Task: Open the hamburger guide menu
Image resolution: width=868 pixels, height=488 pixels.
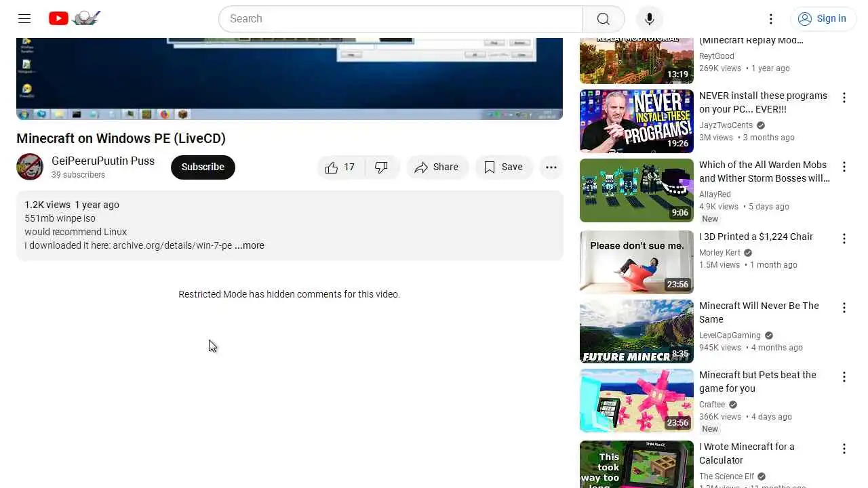Action: click(24, 18)
